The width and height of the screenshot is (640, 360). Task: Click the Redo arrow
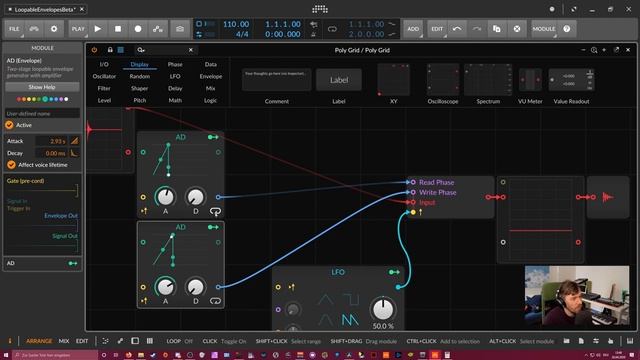pos(477,29)
